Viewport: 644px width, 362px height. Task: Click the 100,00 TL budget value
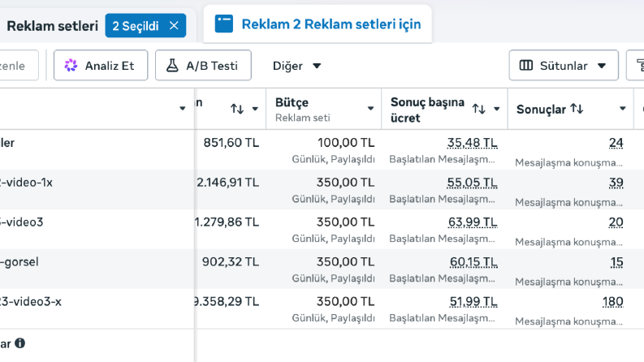(x=346, y=142)
